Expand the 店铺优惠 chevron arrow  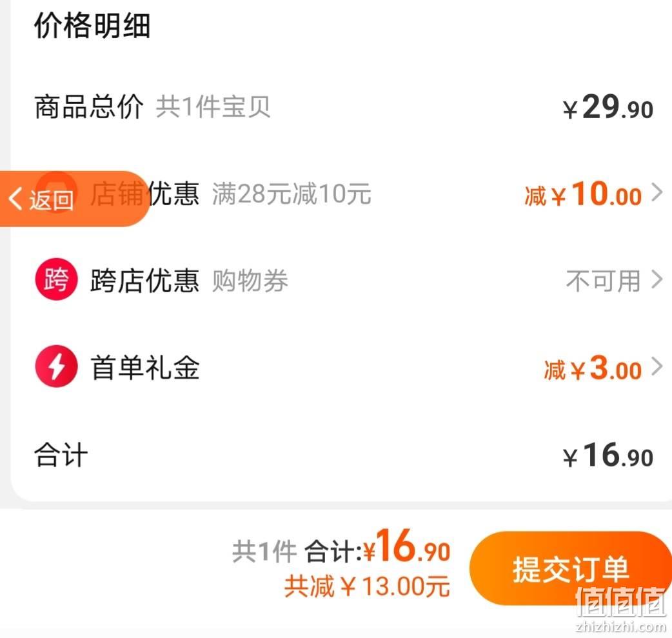pyautogui.click(x=657, y=192)
